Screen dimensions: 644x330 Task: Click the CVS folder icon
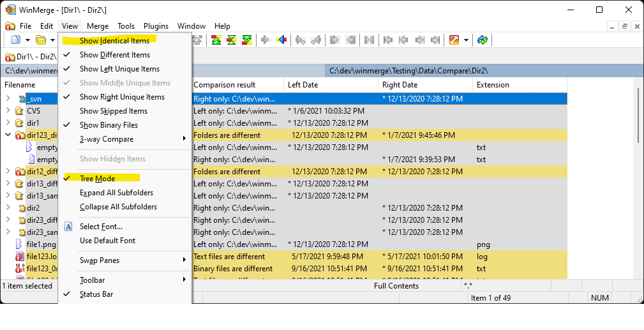coord(19,111)
